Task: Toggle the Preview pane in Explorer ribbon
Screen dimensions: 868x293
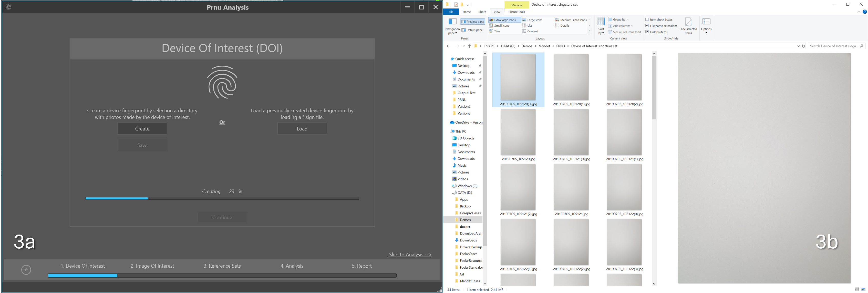Action: (x=472, y=22)
